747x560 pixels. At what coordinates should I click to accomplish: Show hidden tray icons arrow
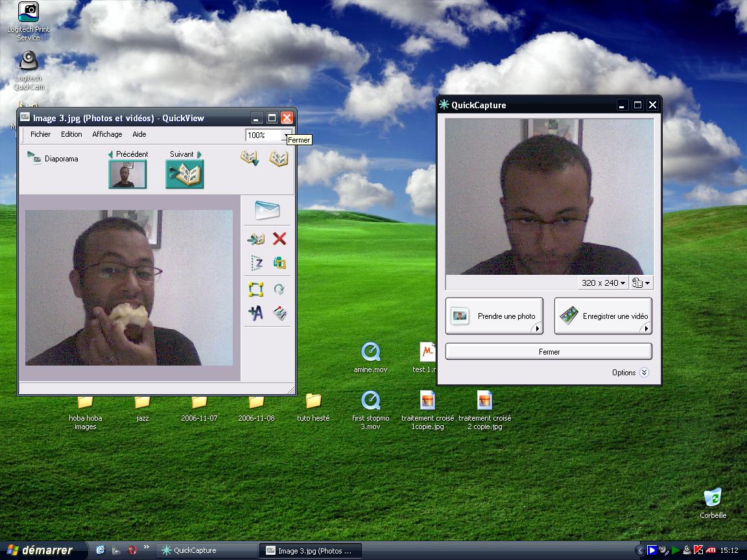click(x=640, y=550)
